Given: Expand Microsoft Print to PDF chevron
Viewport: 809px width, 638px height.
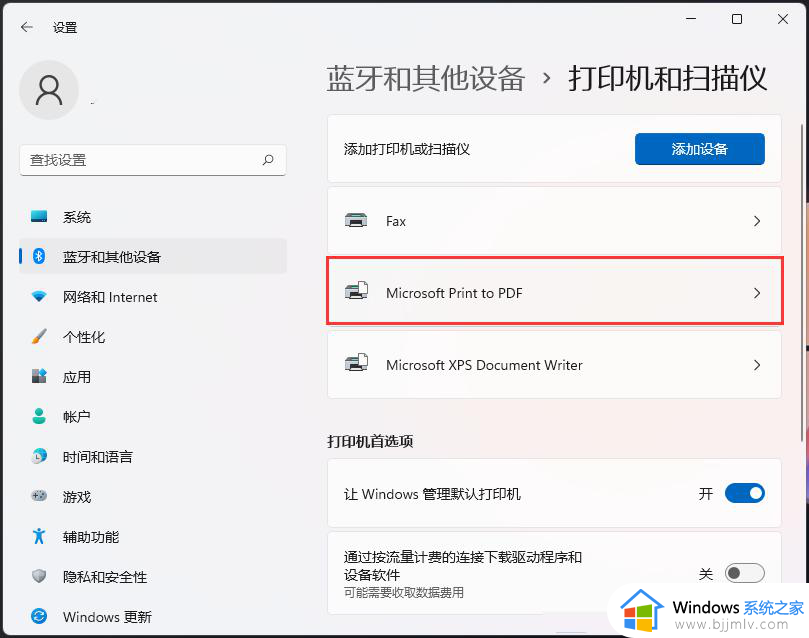Looking at the screenshot, I should click(x=757, y=293).
